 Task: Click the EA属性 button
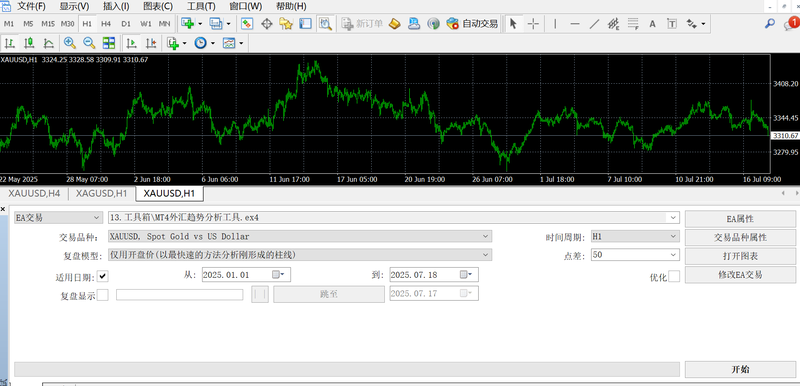[740, 219]
